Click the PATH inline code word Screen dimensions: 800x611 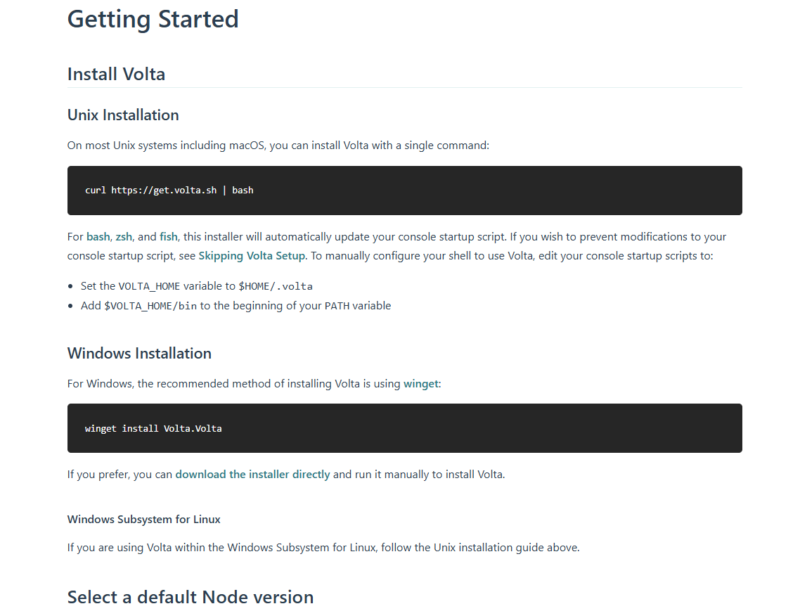tap(337, 306)
